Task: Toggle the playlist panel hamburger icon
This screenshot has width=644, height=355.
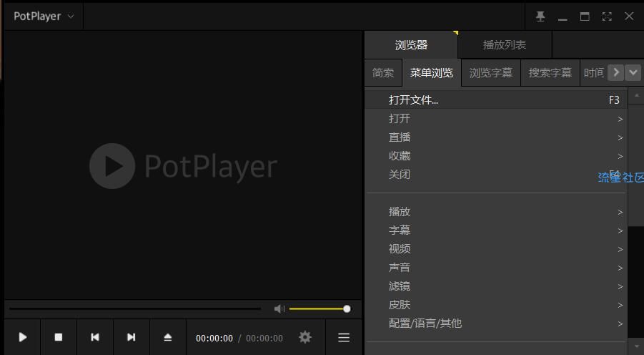Action: (344, 337)
